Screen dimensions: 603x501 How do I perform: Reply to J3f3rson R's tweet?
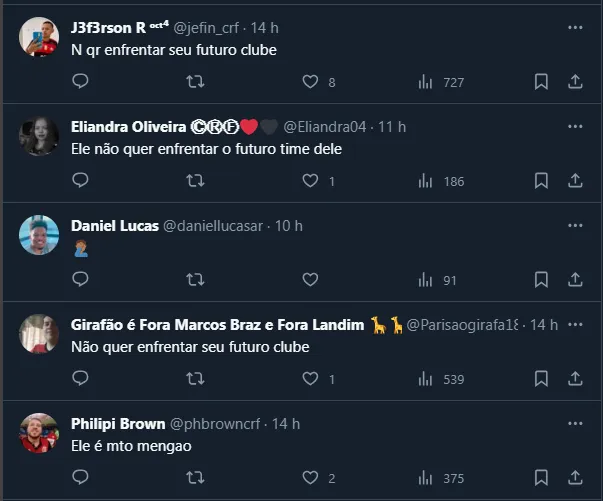click(81, 82)
